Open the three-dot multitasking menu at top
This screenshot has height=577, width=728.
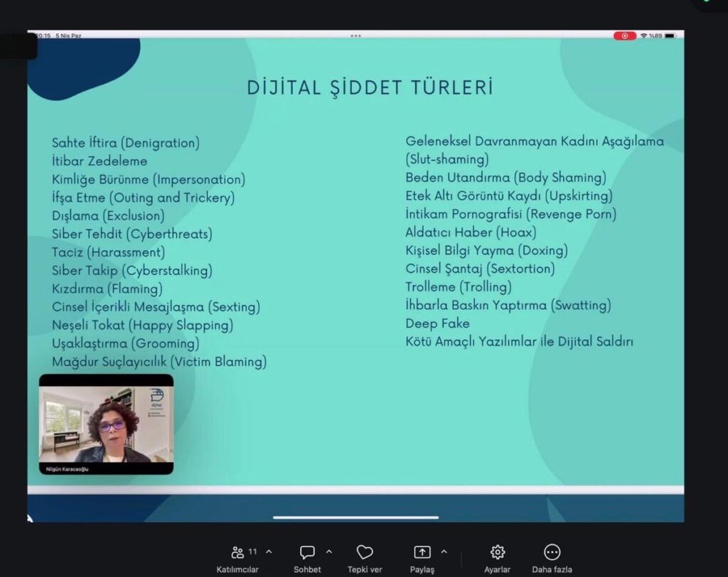pos(355,36)
